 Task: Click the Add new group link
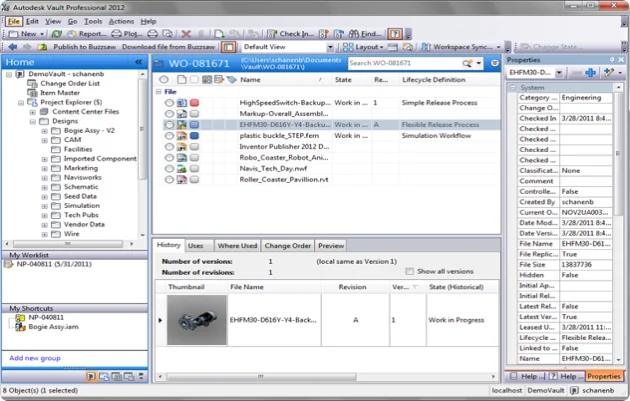pos(35,358)
